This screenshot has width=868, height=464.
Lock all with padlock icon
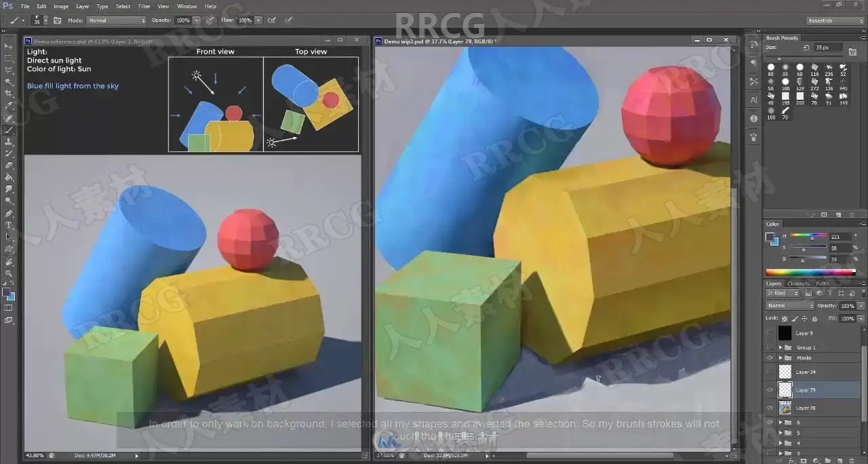pos(813,318)
